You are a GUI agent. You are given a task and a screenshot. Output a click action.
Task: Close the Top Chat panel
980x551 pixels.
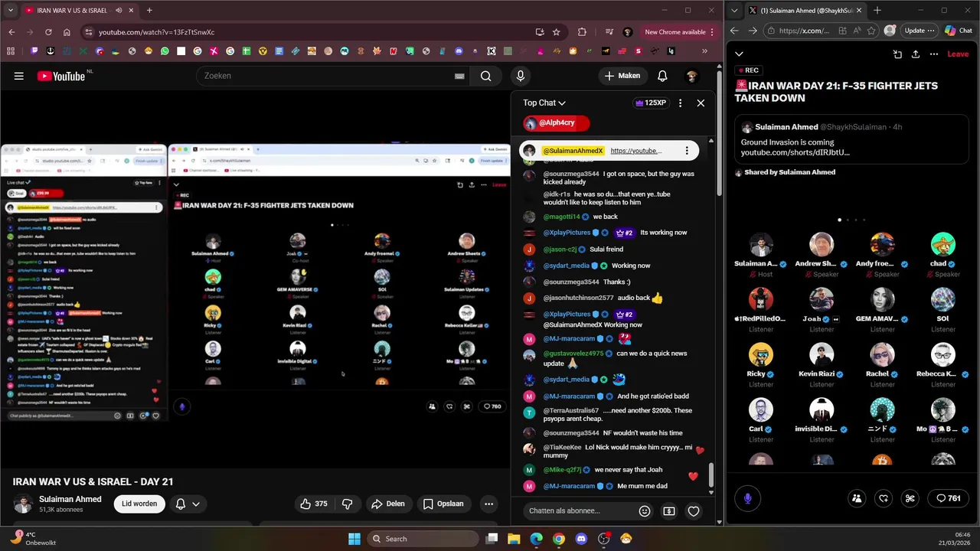[701, 103]
